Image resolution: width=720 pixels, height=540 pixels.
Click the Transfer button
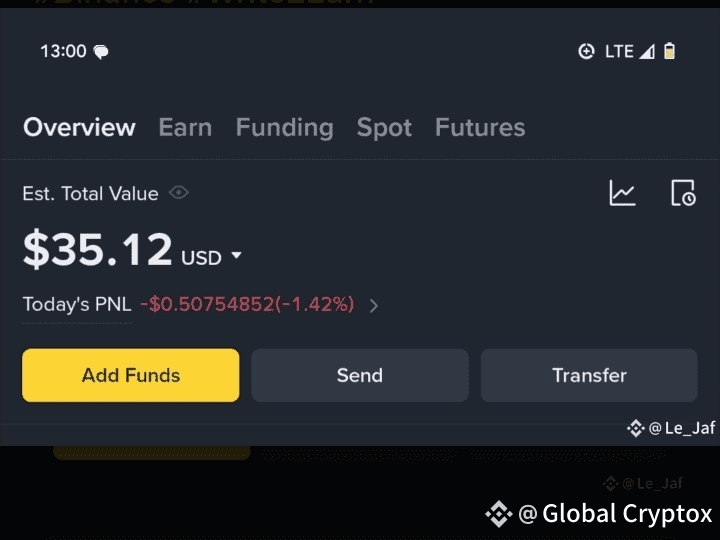[589, 375]
